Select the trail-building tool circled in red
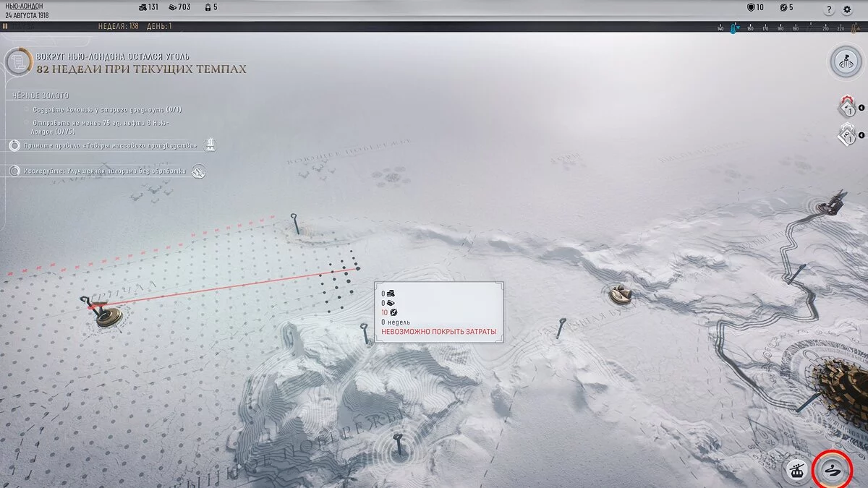This screenshot has height=488, width=868. click(x=833, y=471)
